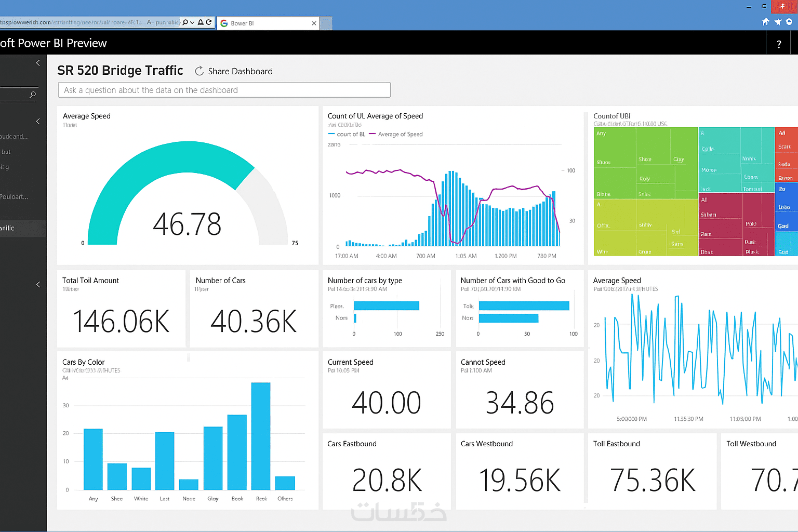This screenshot has height=532, width=798.
Task: Click the bell icon in the address bar
Action: [201, 22]
